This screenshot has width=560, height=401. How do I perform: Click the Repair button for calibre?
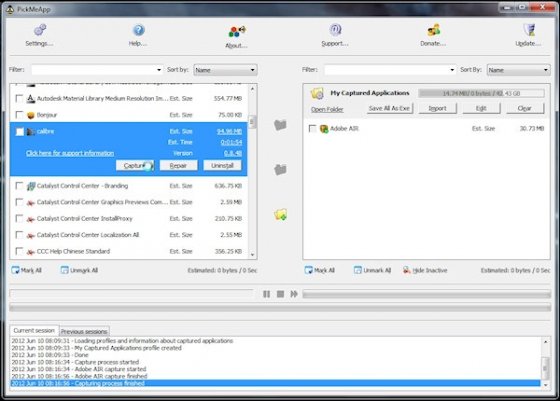pos(178,165)
